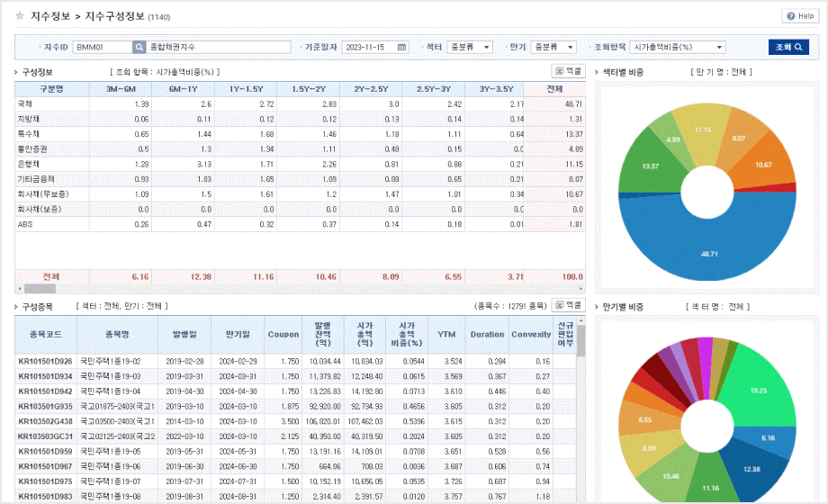Viewport: 828px width, 504px height.
Task: Click 국민주택1종19-07 item name
Action: pos(111,481)
